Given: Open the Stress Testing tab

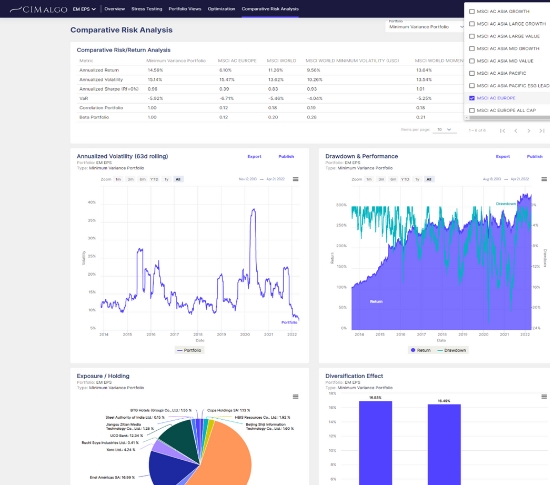Looking at the screenshot, I should tap(147, 9).
